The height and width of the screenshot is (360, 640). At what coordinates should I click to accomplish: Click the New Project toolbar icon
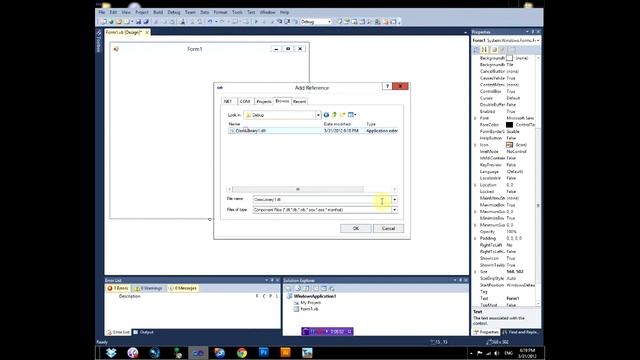pyautogui.click(x=104, y=22)
